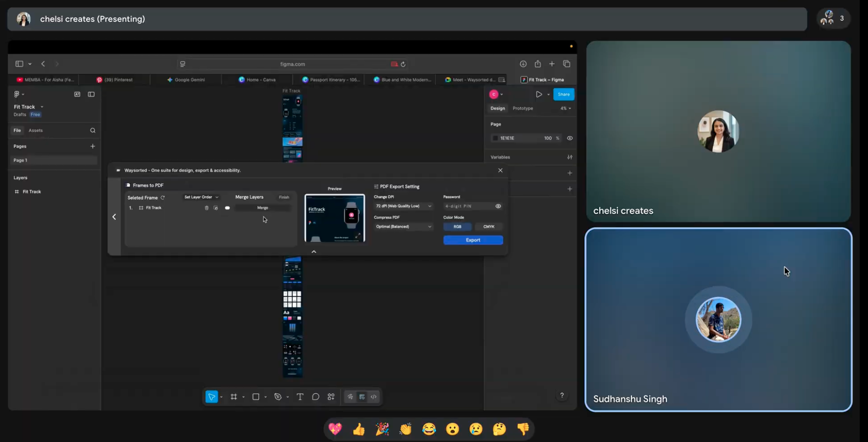
Task: Click the search icon in left panel
Action: point(93,131)
